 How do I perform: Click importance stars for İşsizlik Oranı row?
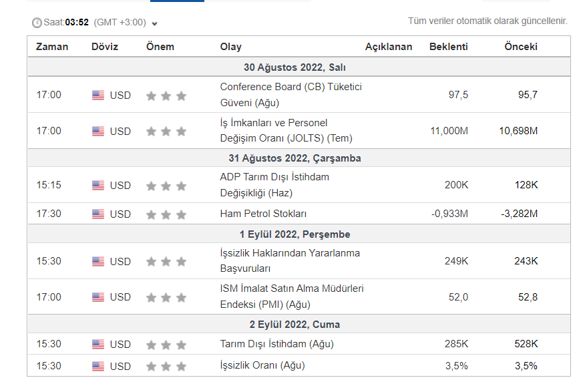pos(166,366)
